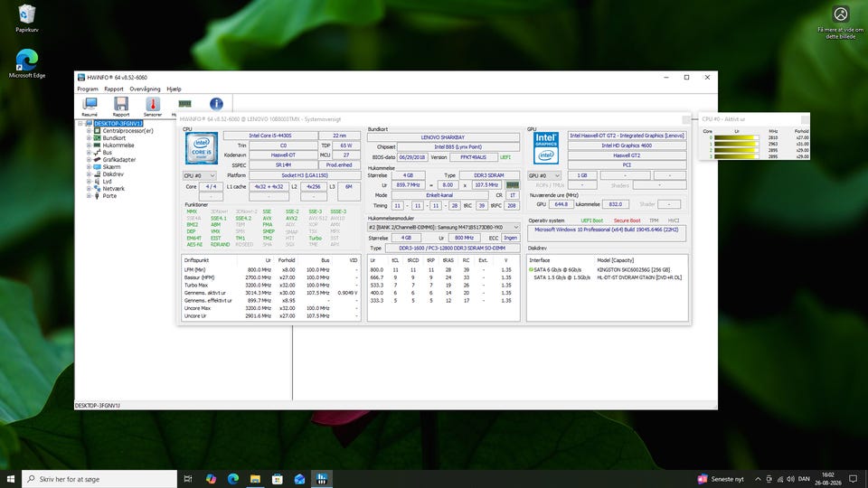
Task: Open Microsoft Store from the taskbar
Action: click(278, 479)
